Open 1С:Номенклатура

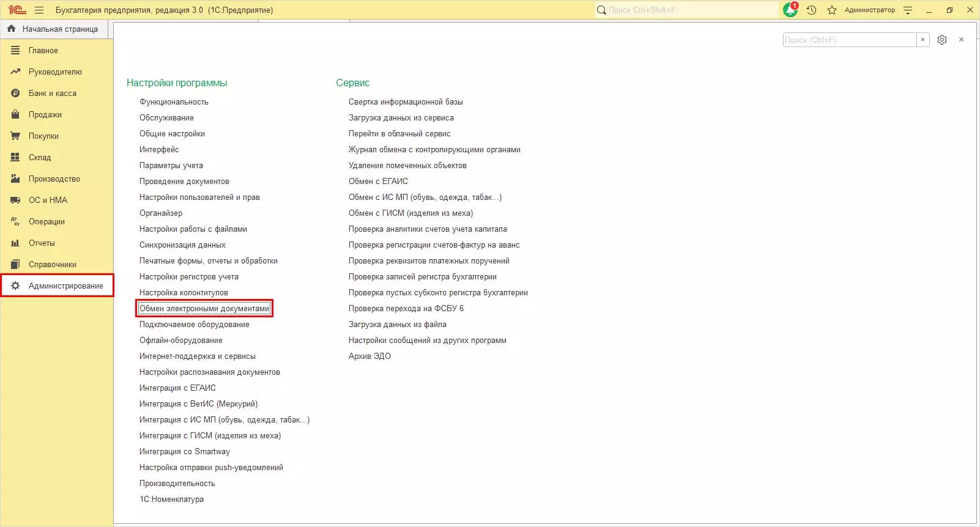tap(171, 499)
